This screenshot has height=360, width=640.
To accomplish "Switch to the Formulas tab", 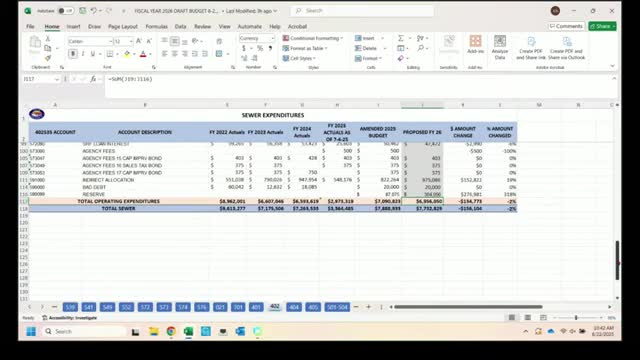I will 156,27.
